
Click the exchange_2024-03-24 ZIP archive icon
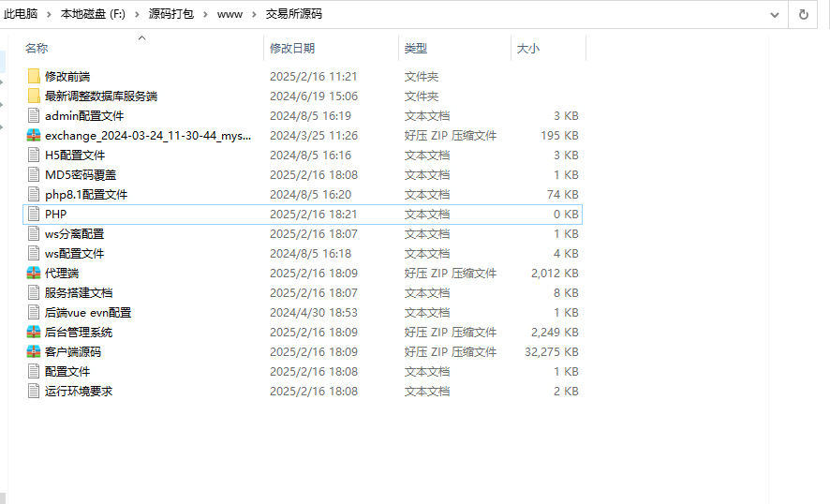[34, 135]
